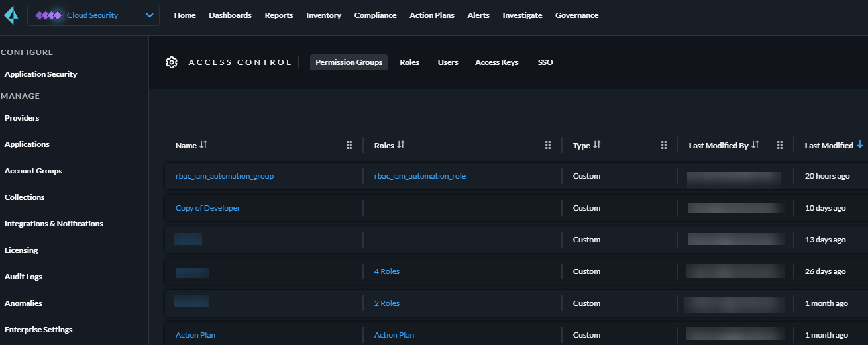Open Licensing in sidebar
Image resolution: width=868 pixels, height=345 pixels.
click(21, 250)
